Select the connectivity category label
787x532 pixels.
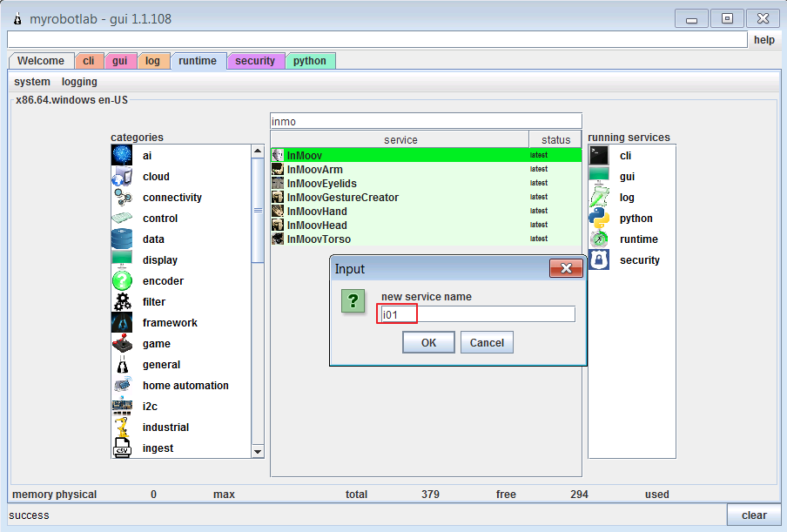(172, 198)
